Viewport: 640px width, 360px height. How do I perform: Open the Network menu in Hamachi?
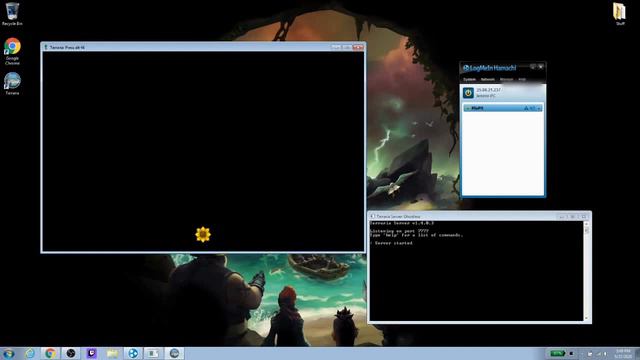pyautogui.click(x=487, y=79)
